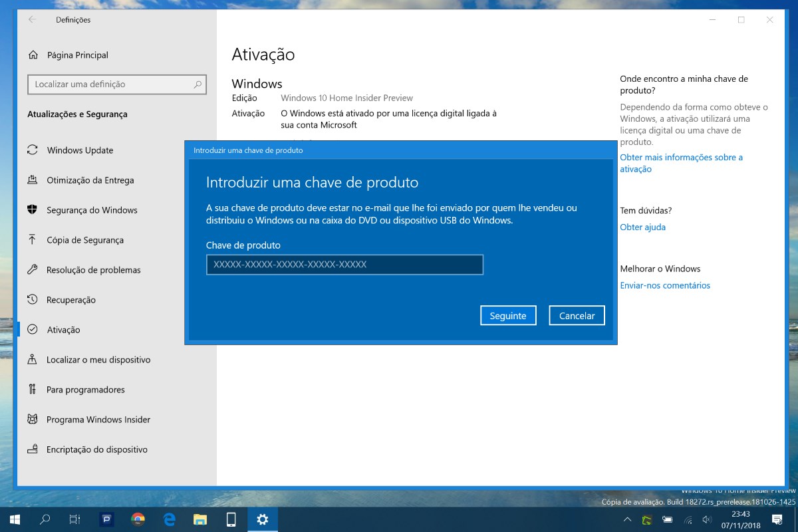
Task: Open the Wi-Fi network tray icon
Action: 688,519
